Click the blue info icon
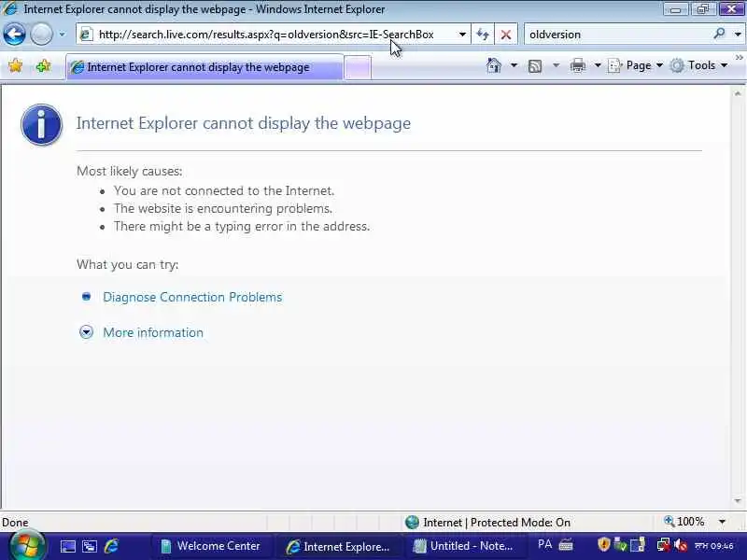Screen dimensions: 747x560 pyautogui.click(x=41, y=125)
